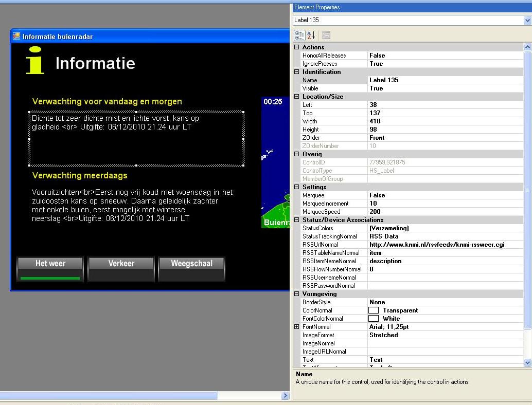Click the MarqueeSpeed value 200
This screenshot has height=405, width=532.
coord(446,212)
